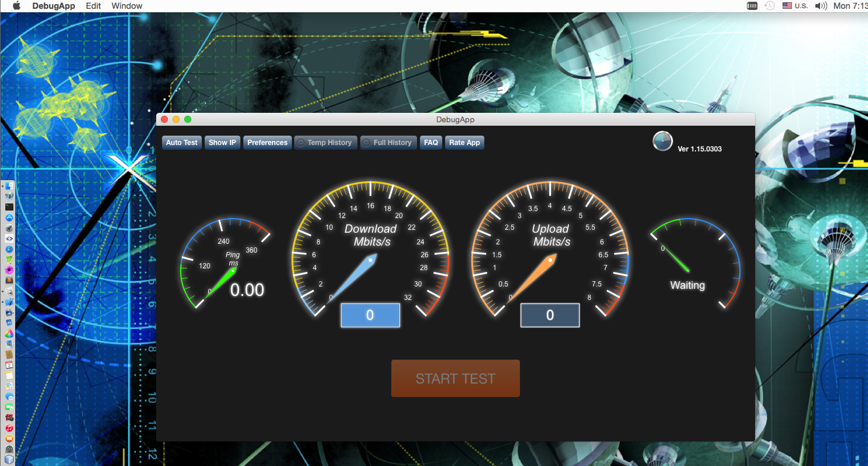Click the Download speed value box
The width and height of the screenshot is (868, 466).
point(370,315)
